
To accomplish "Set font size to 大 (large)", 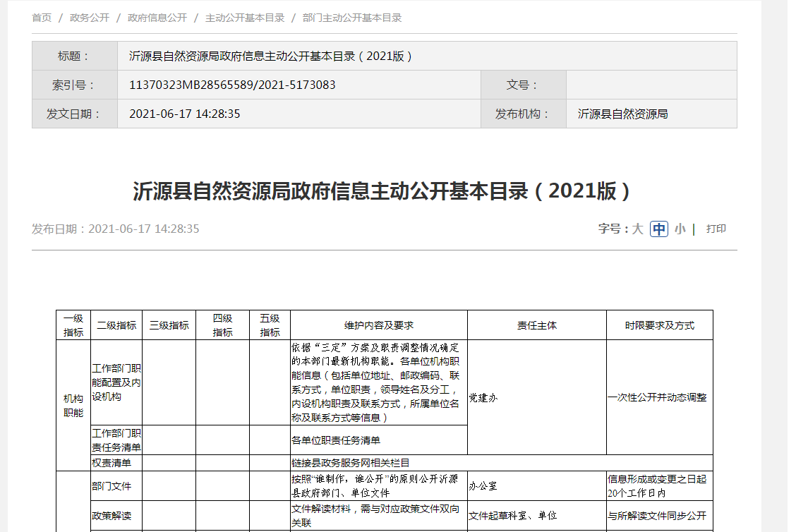I will 637,229.
